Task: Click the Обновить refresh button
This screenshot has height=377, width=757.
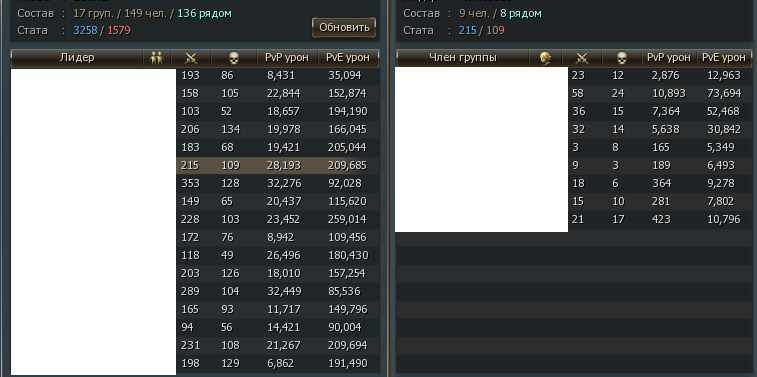Action: click(344, 28)
